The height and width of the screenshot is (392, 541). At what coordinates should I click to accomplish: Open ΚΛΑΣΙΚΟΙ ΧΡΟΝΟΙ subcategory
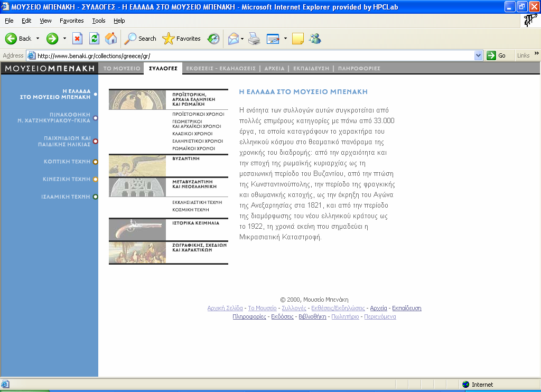[192, 134]
